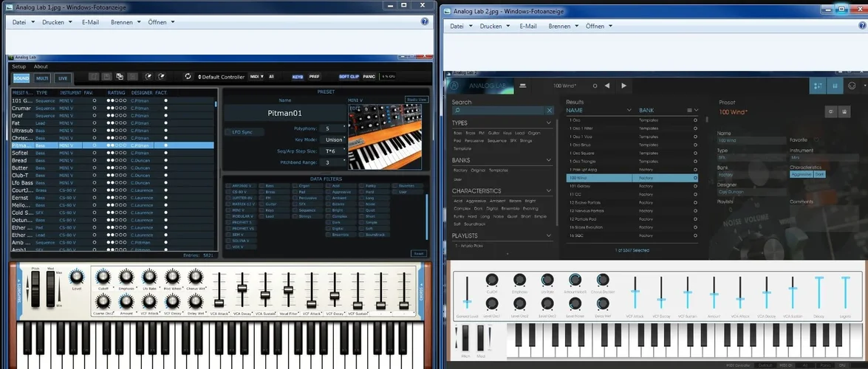Check the MINI V data filter

(228, 210)
